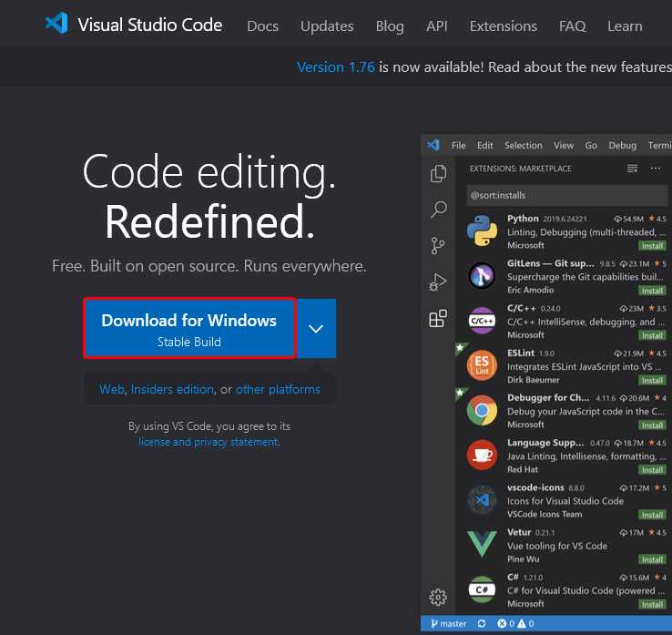Open the Web link below download button
The width and height of the screenshot is (672, 635).
pyautogui.click(x=112, y=389)
